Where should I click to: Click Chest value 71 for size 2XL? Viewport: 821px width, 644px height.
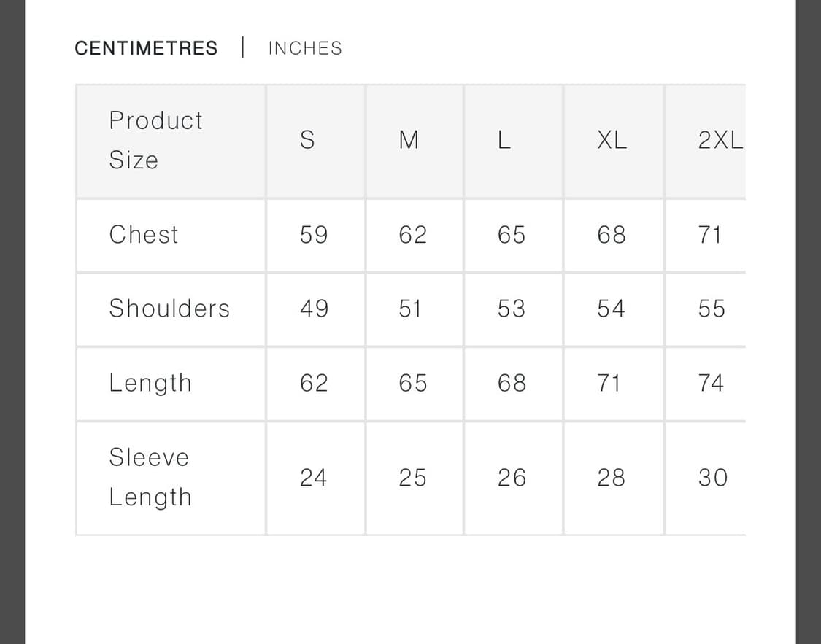pyautogui.click(x=709, y=235)
